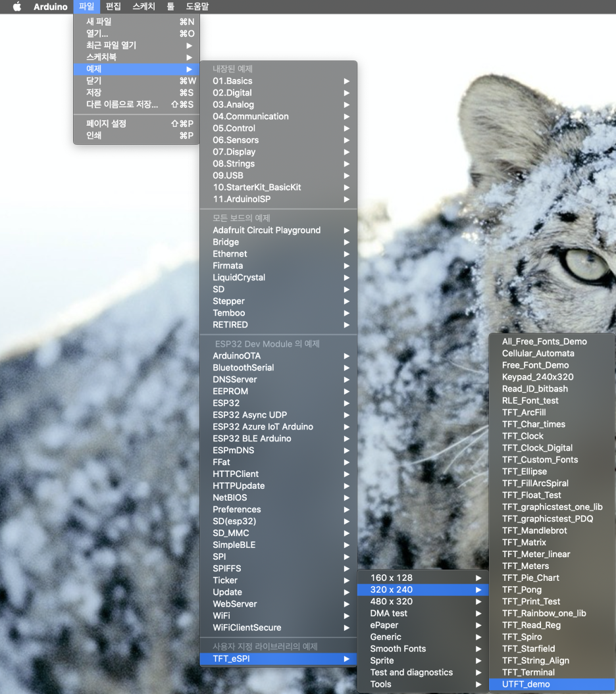Choose 인쇄 in the file menu
The image size is (616, 694).
pos(136,136)
